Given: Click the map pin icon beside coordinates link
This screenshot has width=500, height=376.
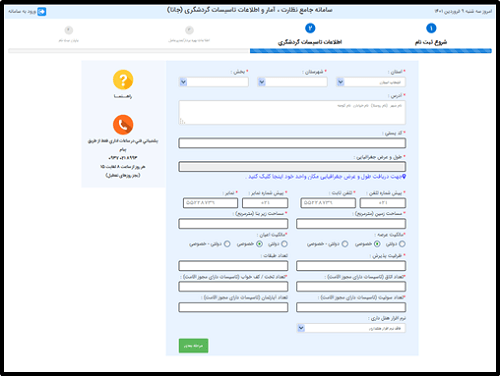Looking at the screenshot, I should tap(404, 177).
